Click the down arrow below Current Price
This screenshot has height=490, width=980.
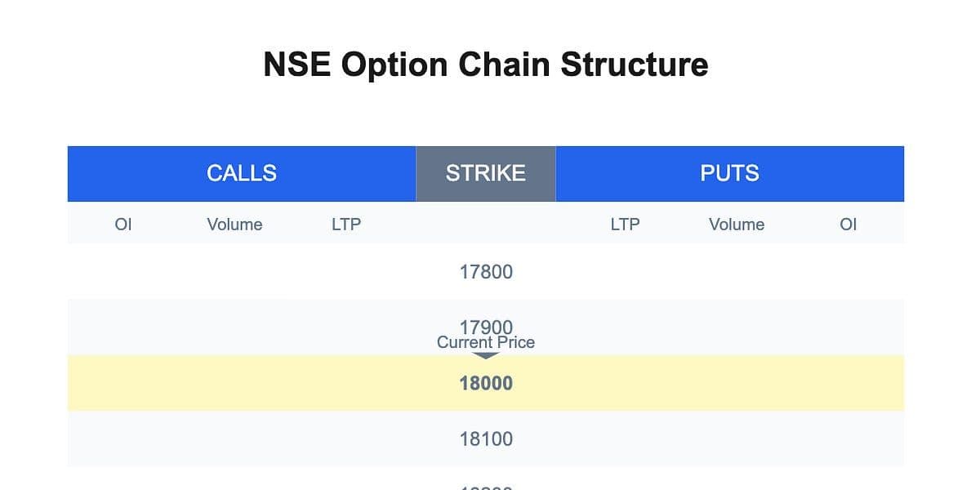486,356
